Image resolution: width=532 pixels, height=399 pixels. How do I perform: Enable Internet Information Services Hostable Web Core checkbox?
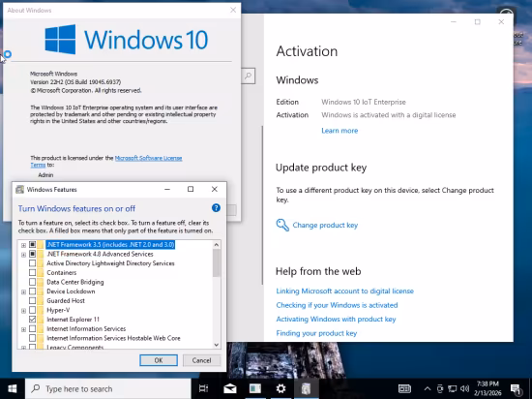[x=32, y=338]
